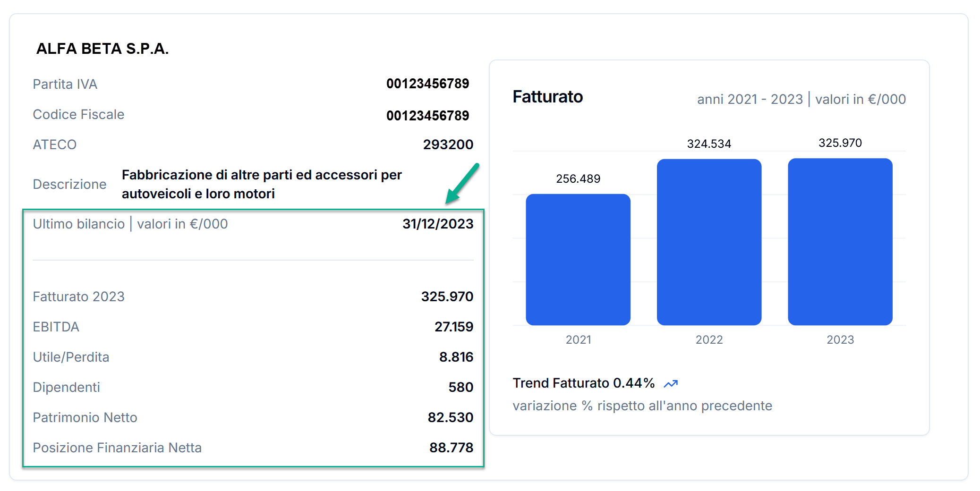Image resolution: width=980 pixels, height=491 pixels.
Task: Click the Descrizione label
Action: [69, 184]
